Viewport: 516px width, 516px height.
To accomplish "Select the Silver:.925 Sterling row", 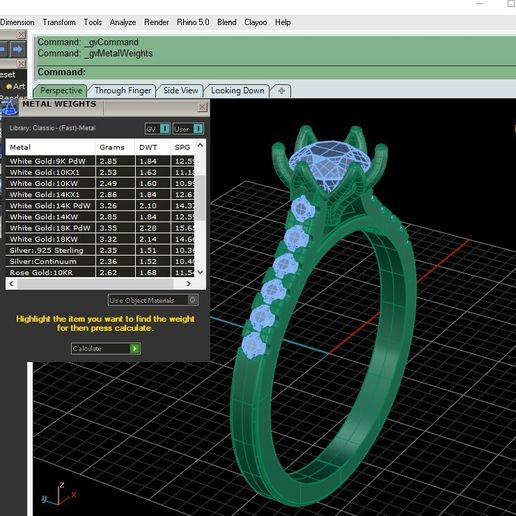I will pyautogui.click(x=100, y=250).
